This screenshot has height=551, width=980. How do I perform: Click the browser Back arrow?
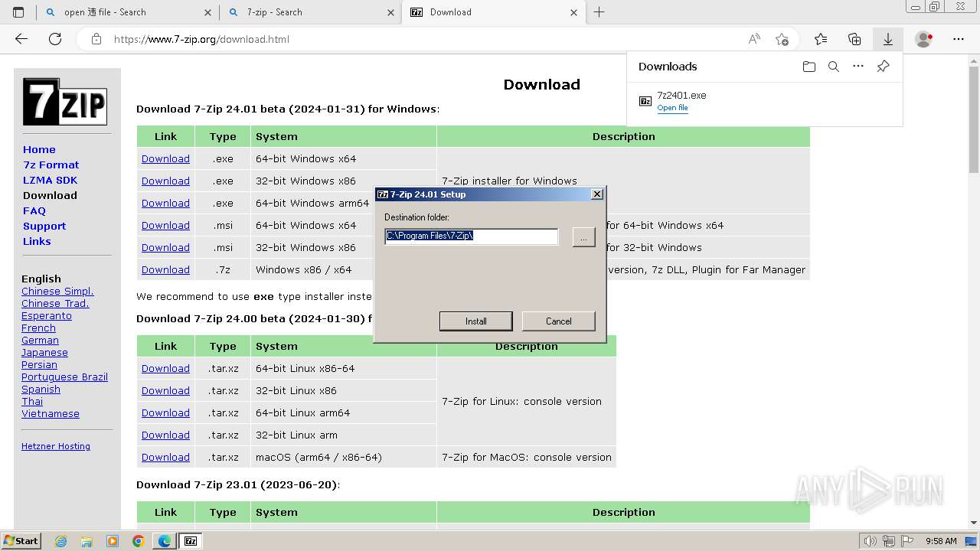pyautogui.click(x=21, y=39)
